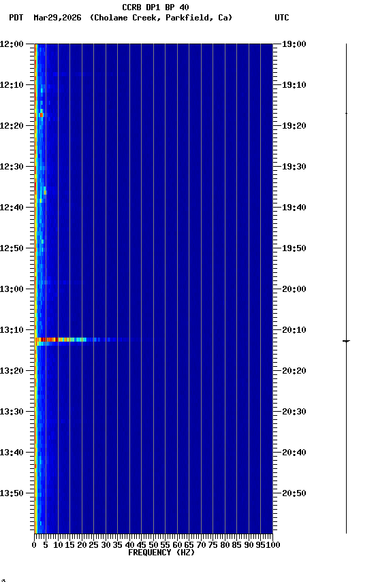This screenshot has width=376, height=588.
Task: Click the 13:00 PDT time label
Action: (12, 289)
